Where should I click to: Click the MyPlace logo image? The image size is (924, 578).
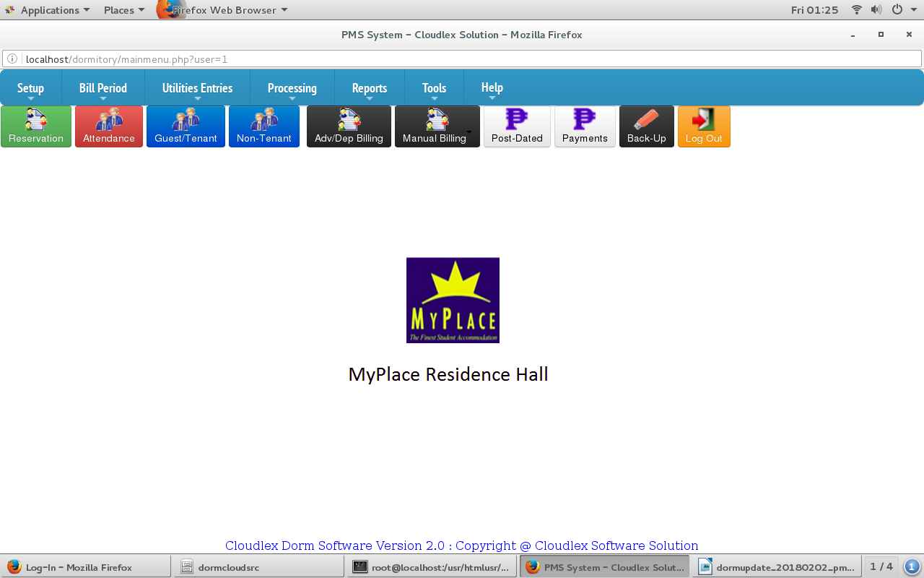(x=453, y=300)
